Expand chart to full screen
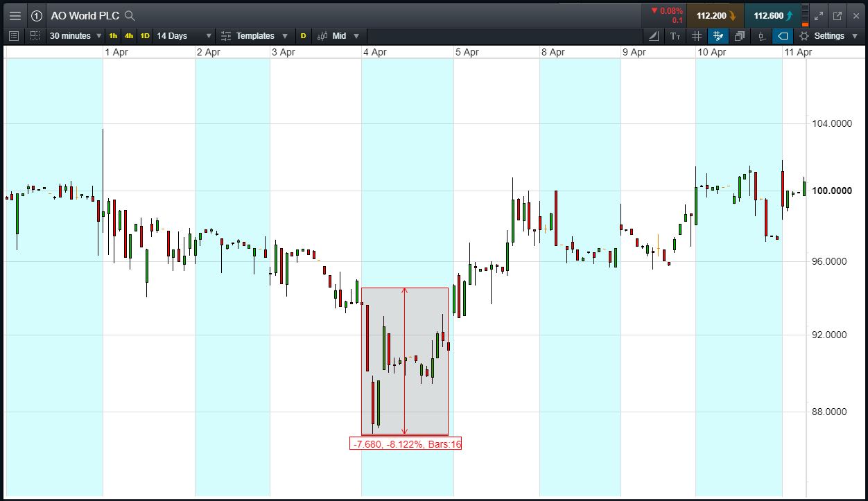Image resolution: width=868 pixels, height=501 pixels. point(819,16)
